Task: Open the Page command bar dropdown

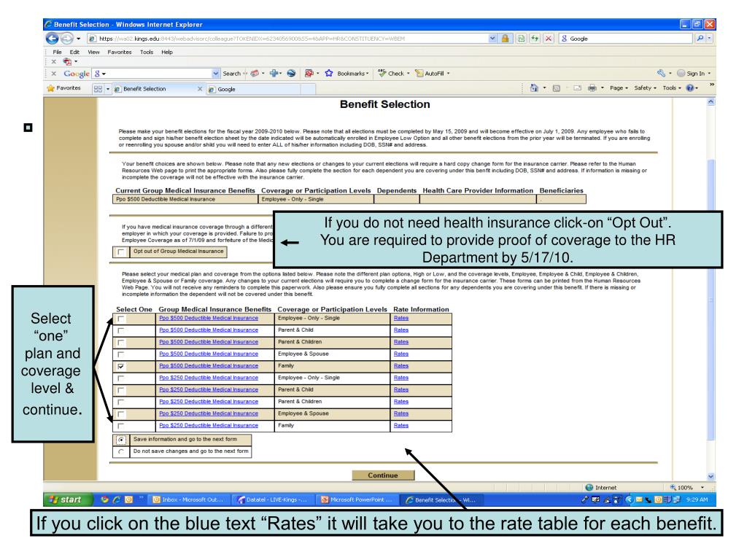Action: coord(619,88)
